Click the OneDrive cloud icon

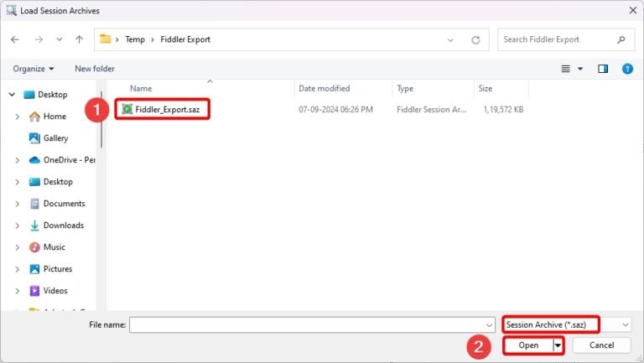[34, 160]
